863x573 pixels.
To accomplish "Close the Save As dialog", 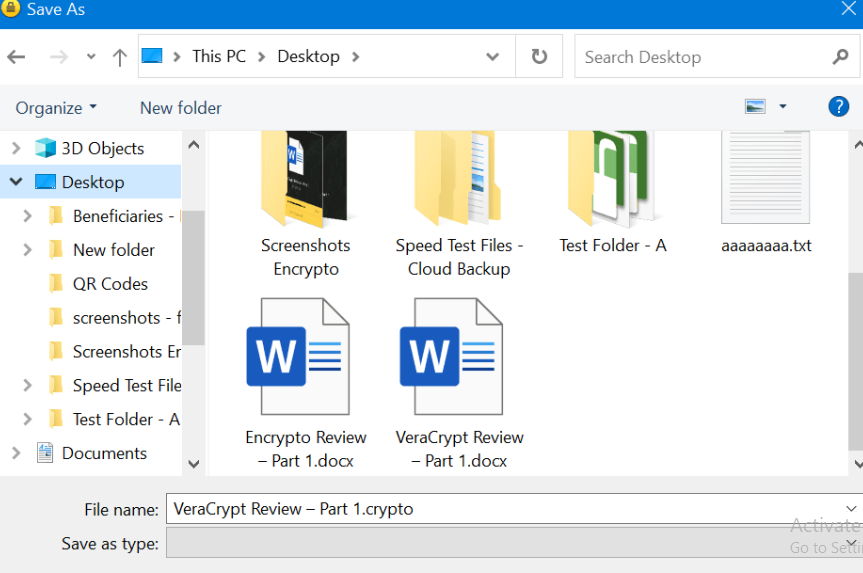I will click(848, 8).
